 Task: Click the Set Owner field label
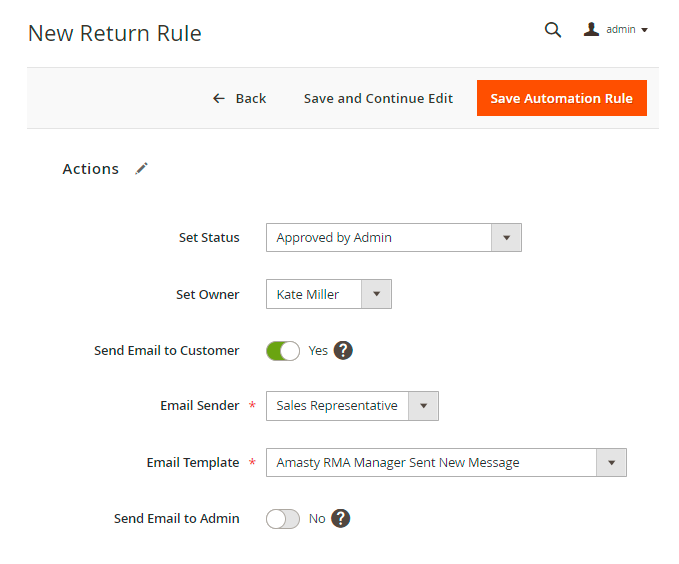pyautogui.click(x=207, y=295)
